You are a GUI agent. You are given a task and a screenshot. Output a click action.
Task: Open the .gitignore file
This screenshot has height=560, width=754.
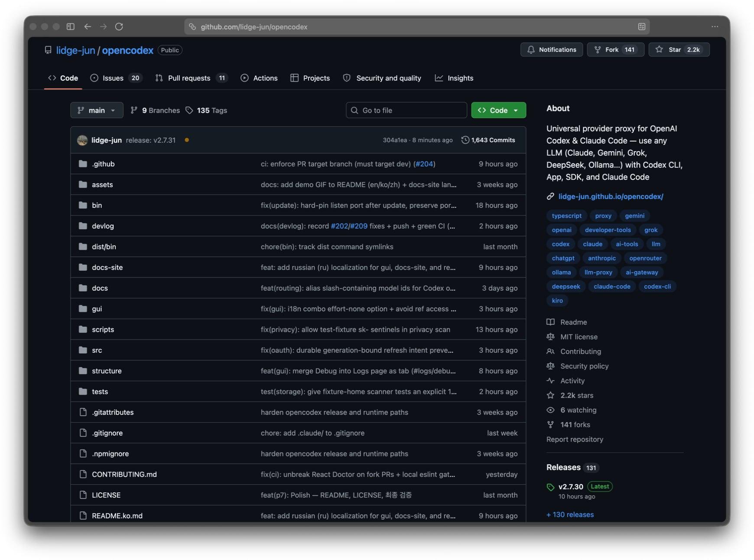pyautogui.click(x=107, y=433)
